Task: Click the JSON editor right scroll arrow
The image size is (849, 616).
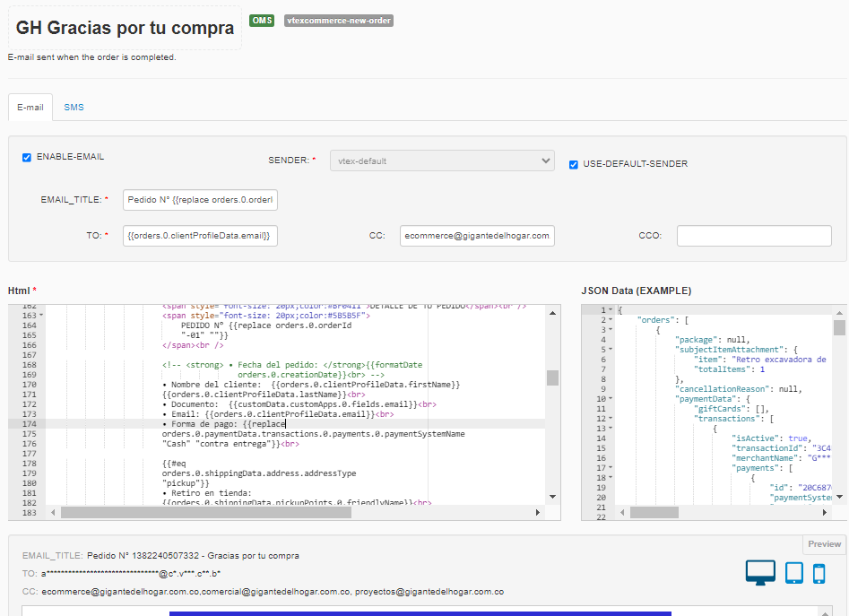Action: [x=826, y=513]
